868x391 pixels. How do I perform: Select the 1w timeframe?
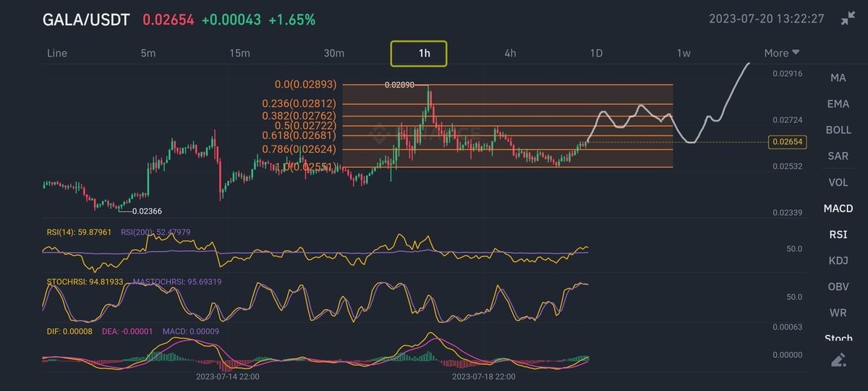(x=684, y=53)
